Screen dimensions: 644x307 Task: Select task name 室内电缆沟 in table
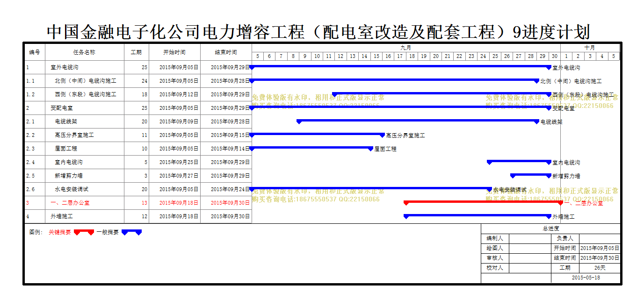click(69, 162)
